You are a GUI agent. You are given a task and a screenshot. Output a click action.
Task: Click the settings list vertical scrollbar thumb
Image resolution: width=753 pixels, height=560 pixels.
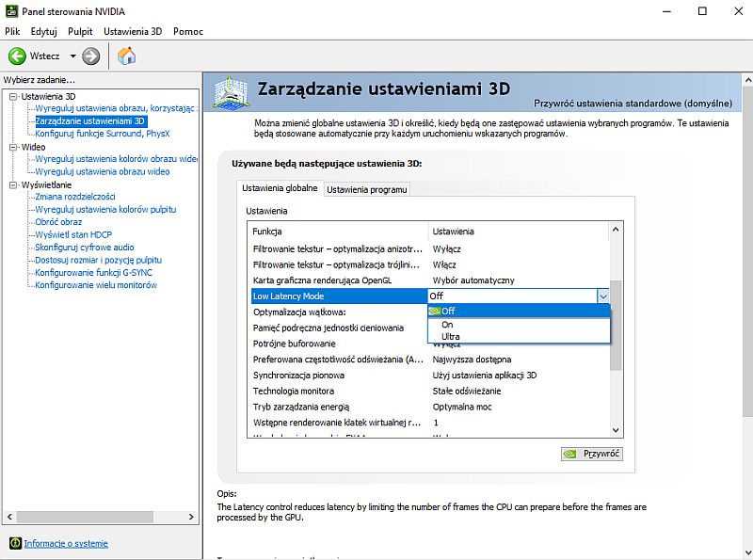616,325
